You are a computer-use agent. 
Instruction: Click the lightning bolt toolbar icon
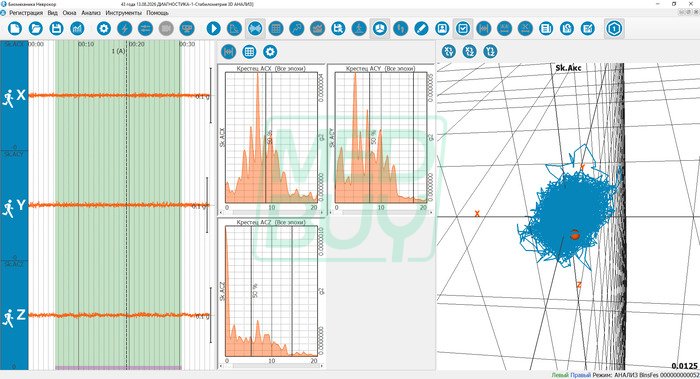(125, 29)
